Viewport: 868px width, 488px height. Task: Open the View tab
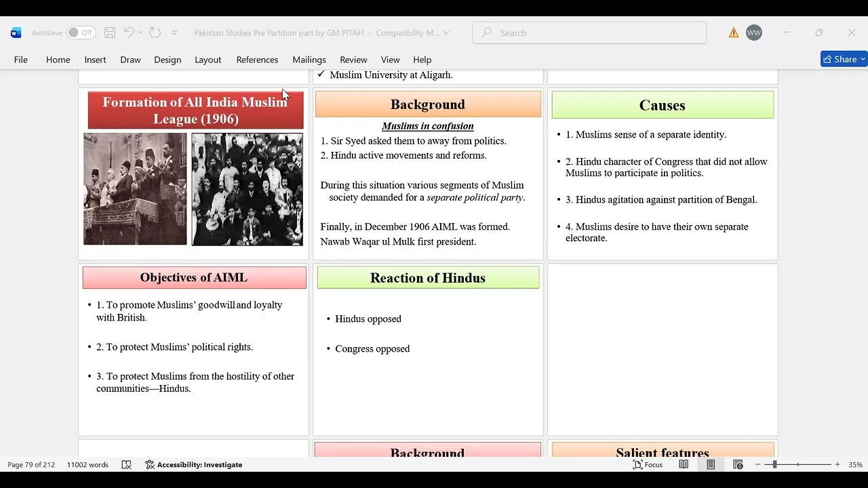(x=391, y=60)
